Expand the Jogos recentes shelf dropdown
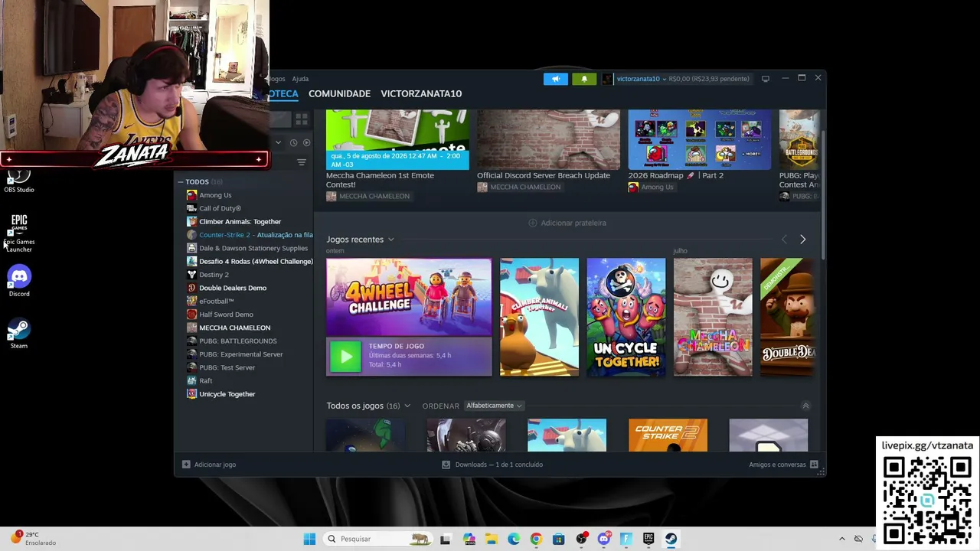Screen dimensions: 980x551 tap(390, 240)
